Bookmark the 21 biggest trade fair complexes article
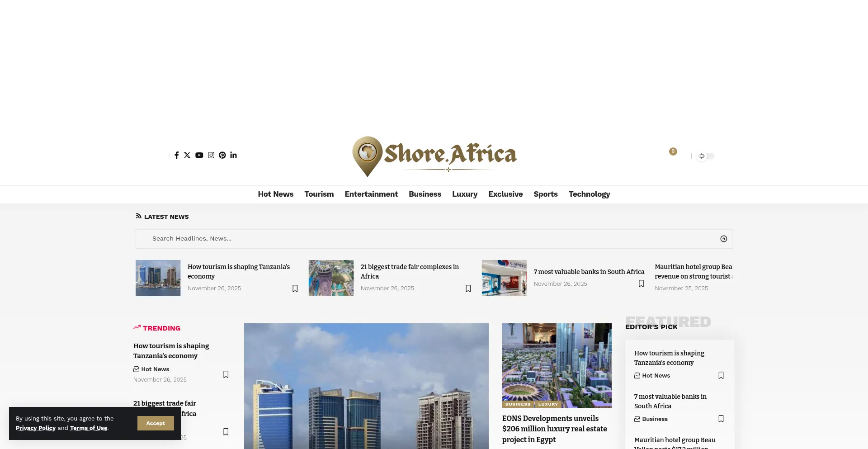This screenshot has height=449, width=868. pyautogui.click(x=468, y=288)
